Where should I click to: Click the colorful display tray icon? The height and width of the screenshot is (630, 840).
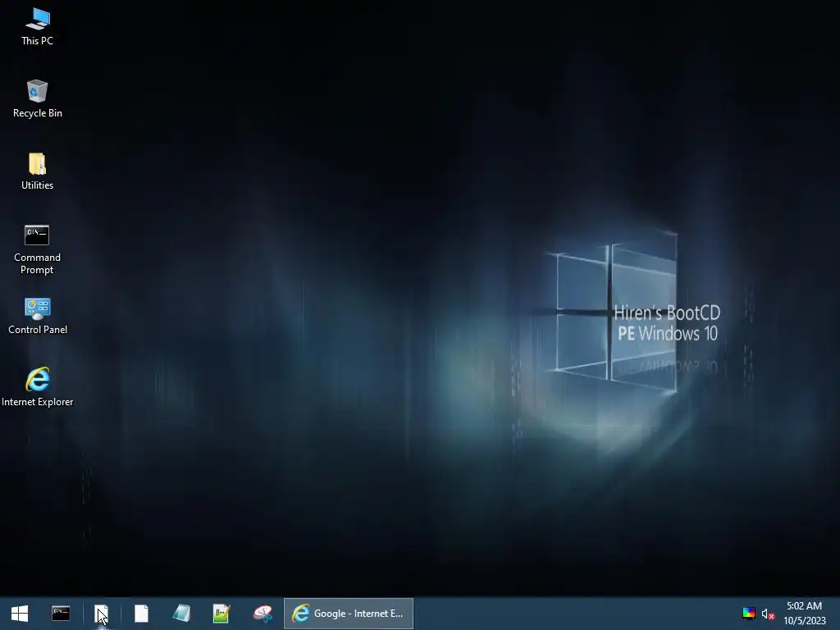[749, 614]
